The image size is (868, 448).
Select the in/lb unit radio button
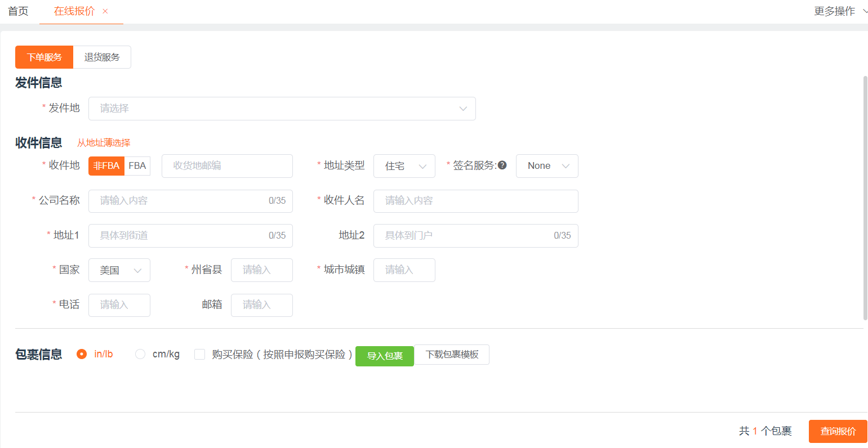(x=82, y=354)
